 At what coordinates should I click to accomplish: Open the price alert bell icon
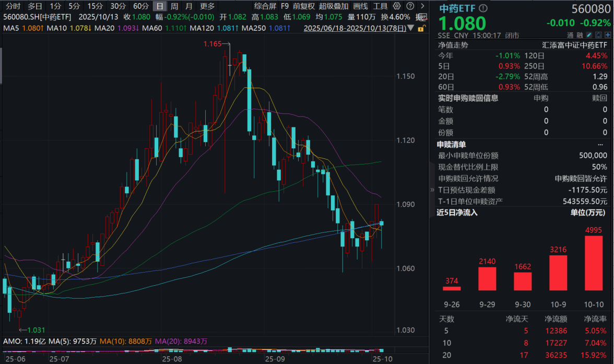coord(598,35)
